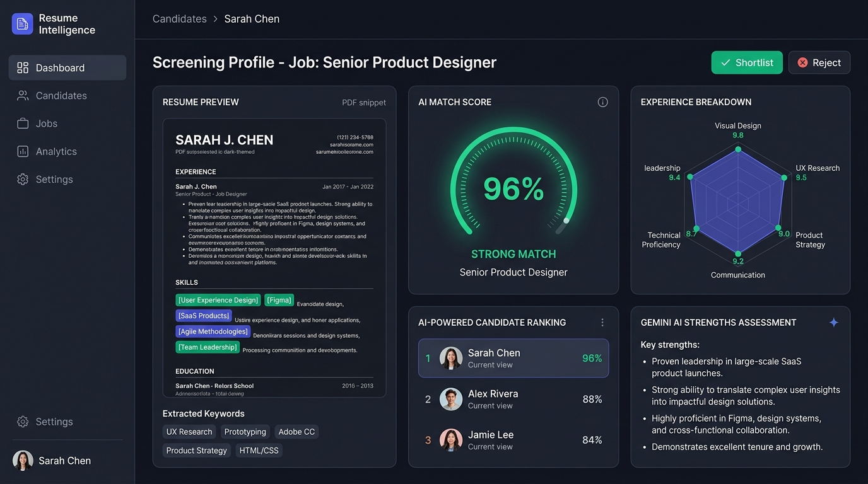Click the Communication 9.2 radar point

[x=738, y=253]
